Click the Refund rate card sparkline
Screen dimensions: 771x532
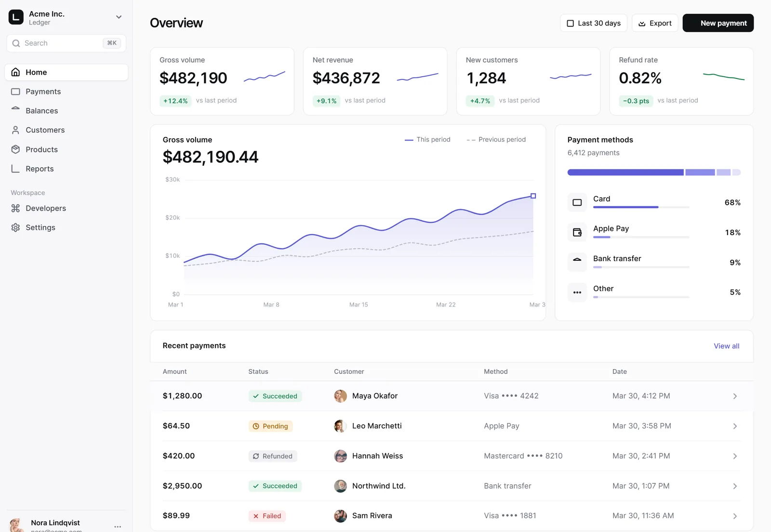pos(724,76)
